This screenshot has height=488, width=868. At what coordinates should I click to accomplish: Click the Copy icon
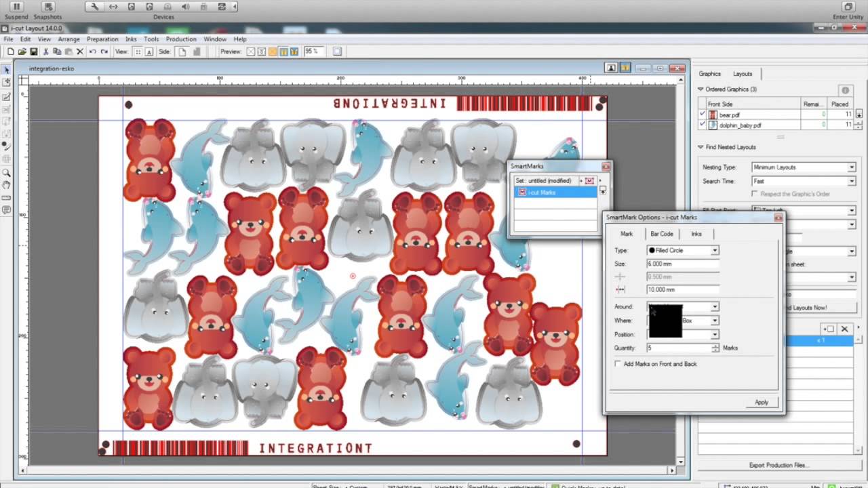56,52
